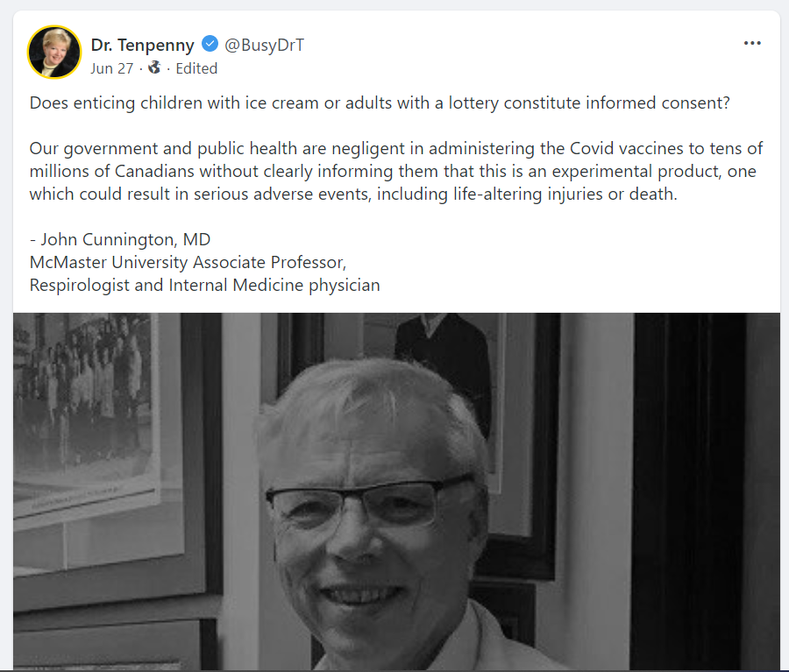Screen dimensions: 789x672
Task: Open the Dr. Tenpenny profile name link
Action: pyautogui.click(x=142, y=45)
